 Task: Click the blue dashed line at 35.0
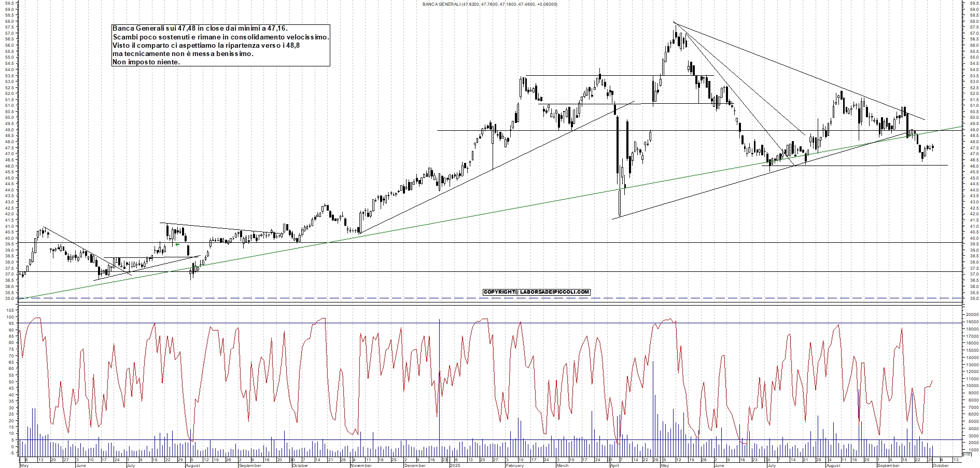click(x=311, y=298)
